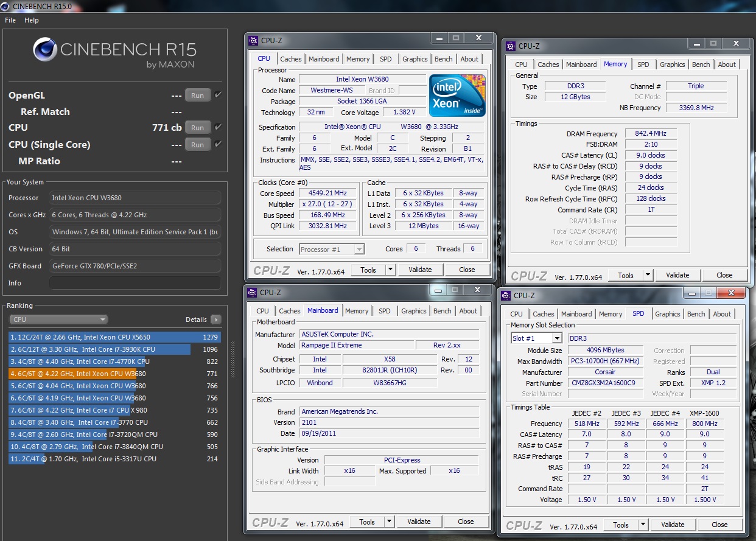Click CPU-Z title icon in the SPD window

(507, 296)
